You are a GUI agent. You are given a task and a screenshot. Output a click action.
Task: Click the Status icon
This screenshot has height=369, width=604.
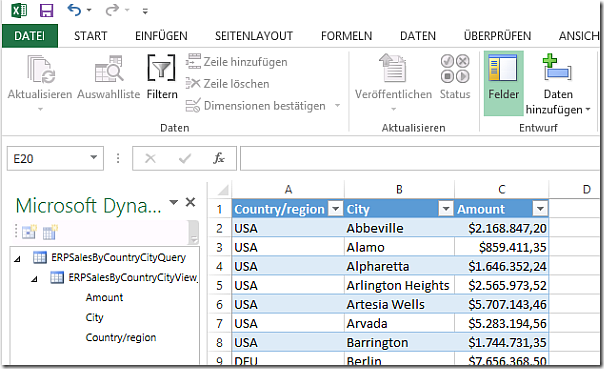coord(455,69)
